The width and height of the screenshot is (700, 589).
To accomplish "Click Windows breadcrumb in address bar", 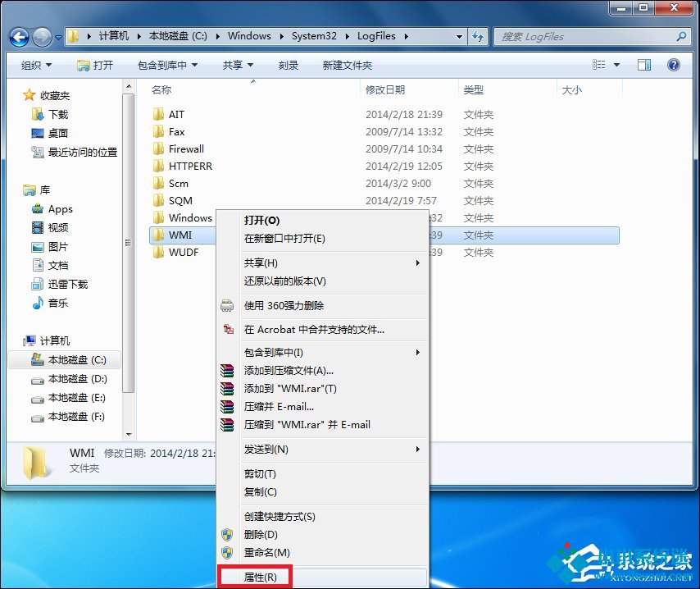I will pyautogui.click(x=249, y=36).
